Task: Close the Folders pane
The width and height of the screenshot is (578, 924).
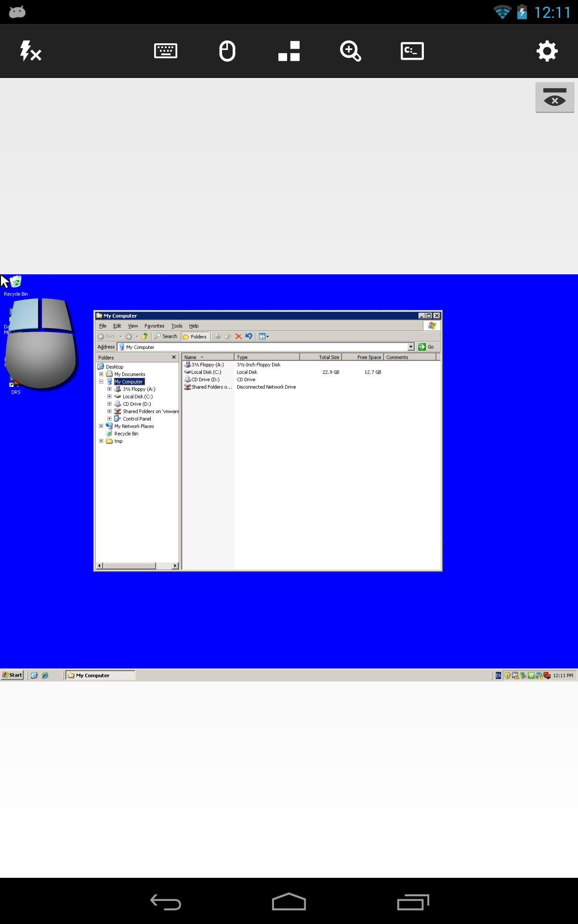Action: pyautogui.click(x=174, y=357)
